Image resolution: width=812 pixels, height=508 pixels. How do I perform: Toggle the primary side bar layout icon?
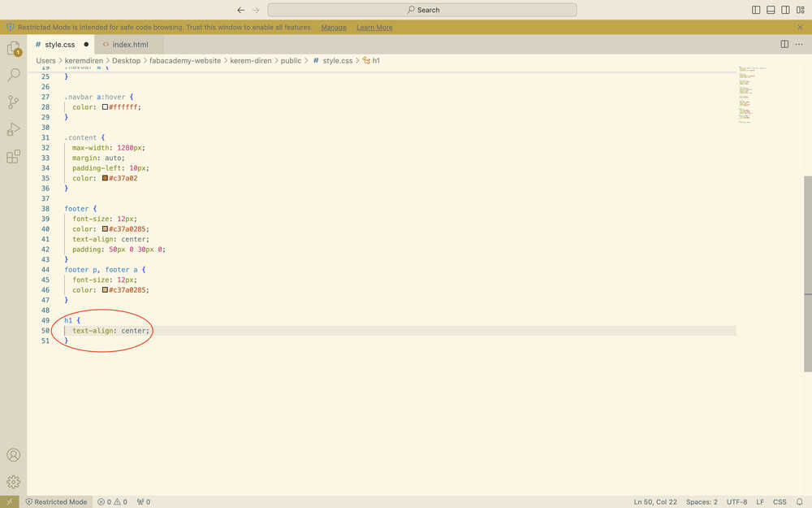click(x=756, y=10)
